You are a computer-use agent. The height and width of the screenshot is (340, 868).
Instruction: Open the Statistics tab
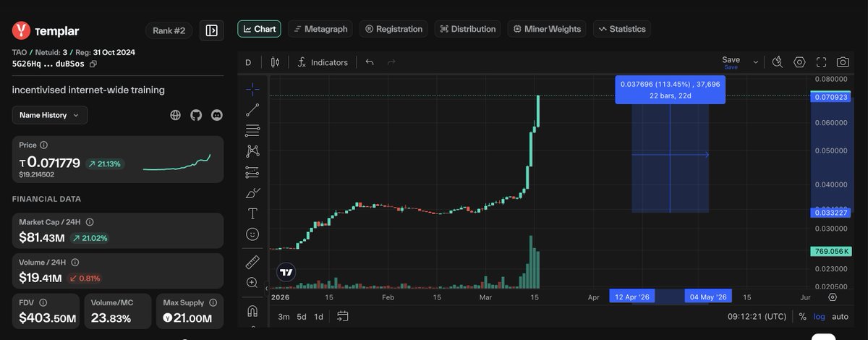pyautogui.click(x=621, y=29)
